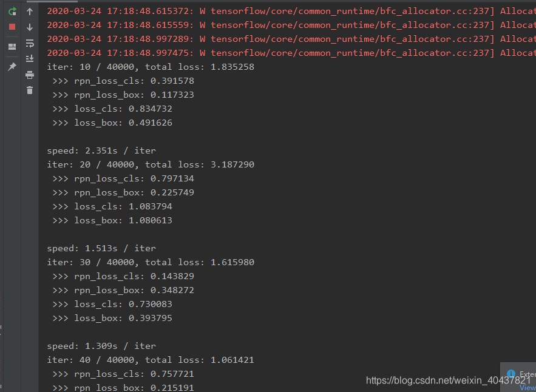
Task: Clear all console output
Action: (29, 90)
